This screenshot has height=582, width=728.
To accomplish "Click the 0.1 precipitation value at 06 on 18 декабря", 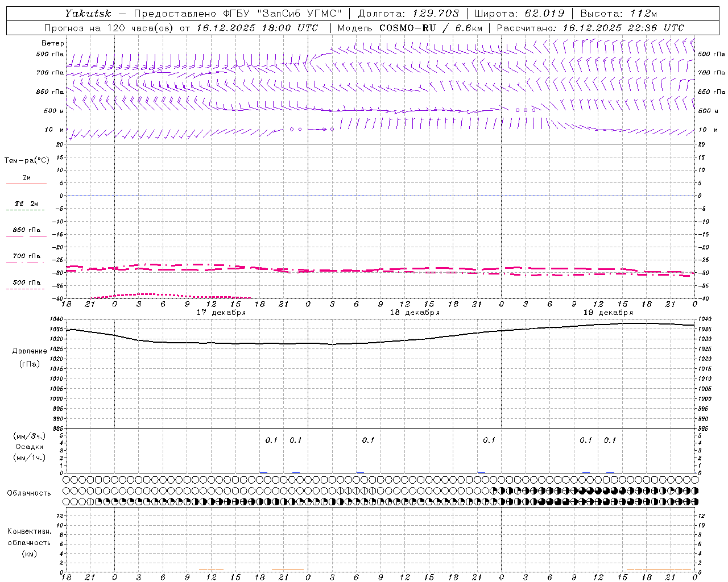I will [368, 440].
